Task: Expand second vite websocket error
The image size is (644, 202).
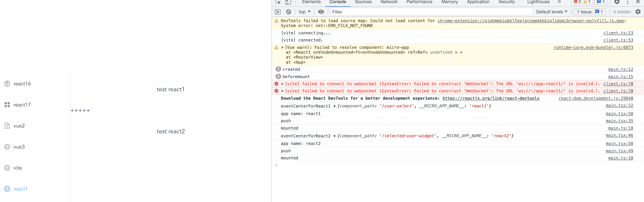Action: [283, 91]
